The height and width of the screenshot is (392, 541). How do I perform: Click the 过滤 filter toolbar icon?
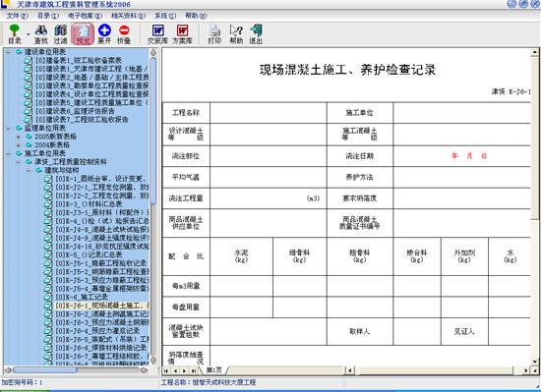pyautogui.click(x=60, y=34)
